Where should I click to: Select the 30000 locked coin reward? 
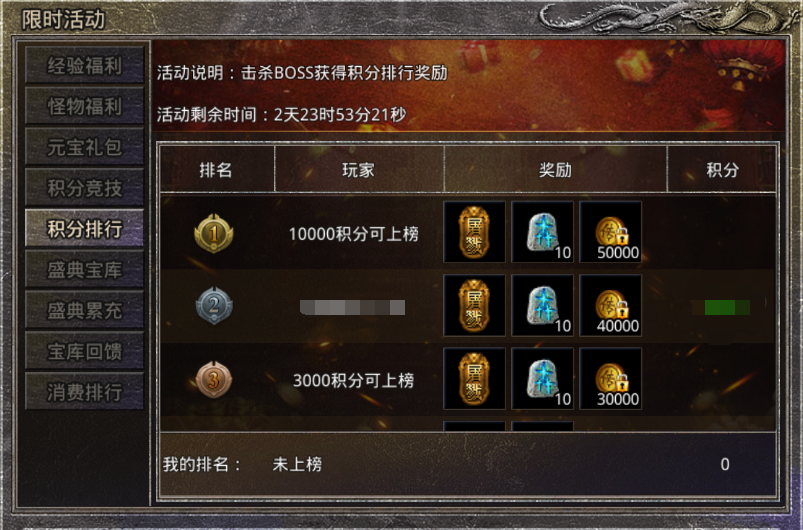(x=610, y=378)
